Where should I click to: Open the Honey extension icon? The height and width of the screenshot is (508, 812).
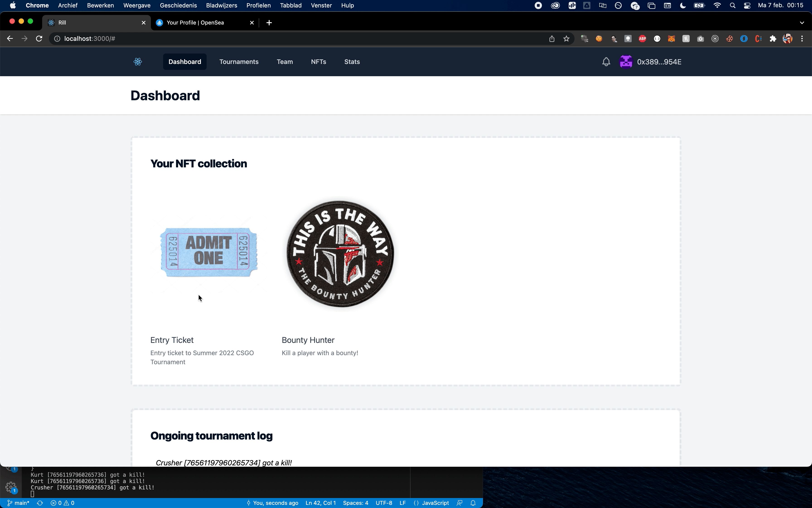click(686, 39)
